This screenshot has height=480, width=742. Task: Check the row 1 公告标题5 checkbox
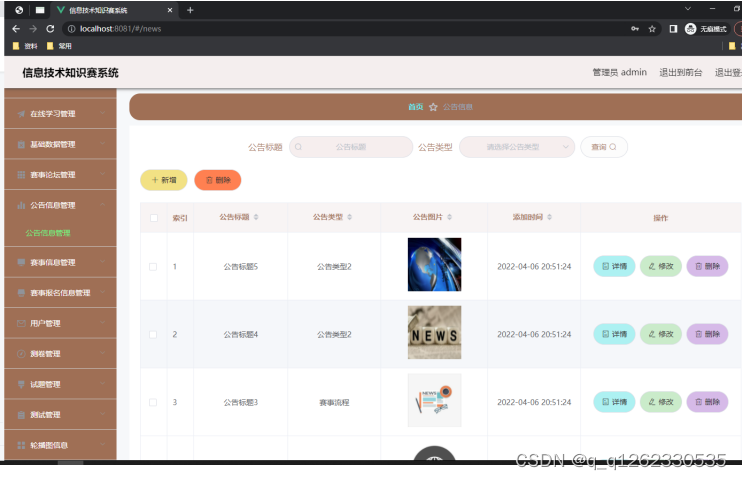coord(153,267)
